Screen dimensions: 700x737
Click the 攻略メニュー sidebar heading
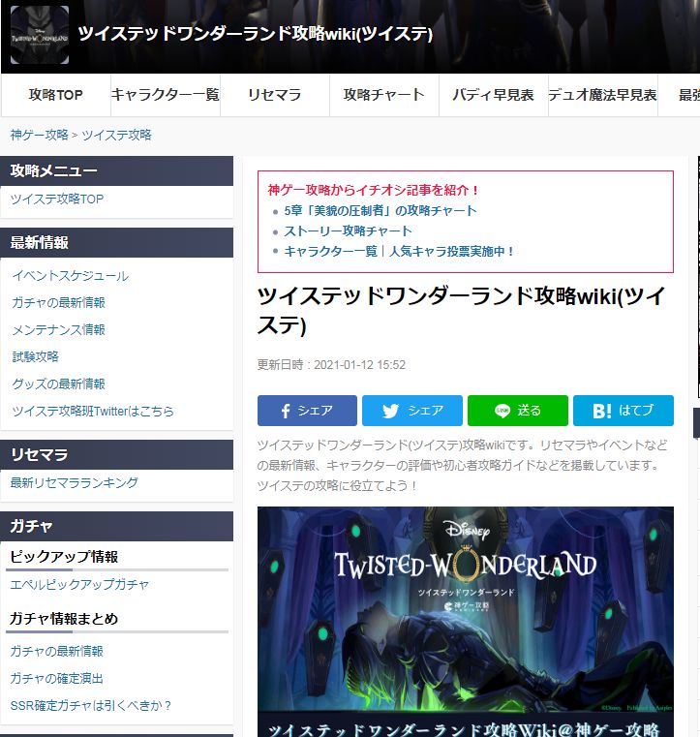117,170
